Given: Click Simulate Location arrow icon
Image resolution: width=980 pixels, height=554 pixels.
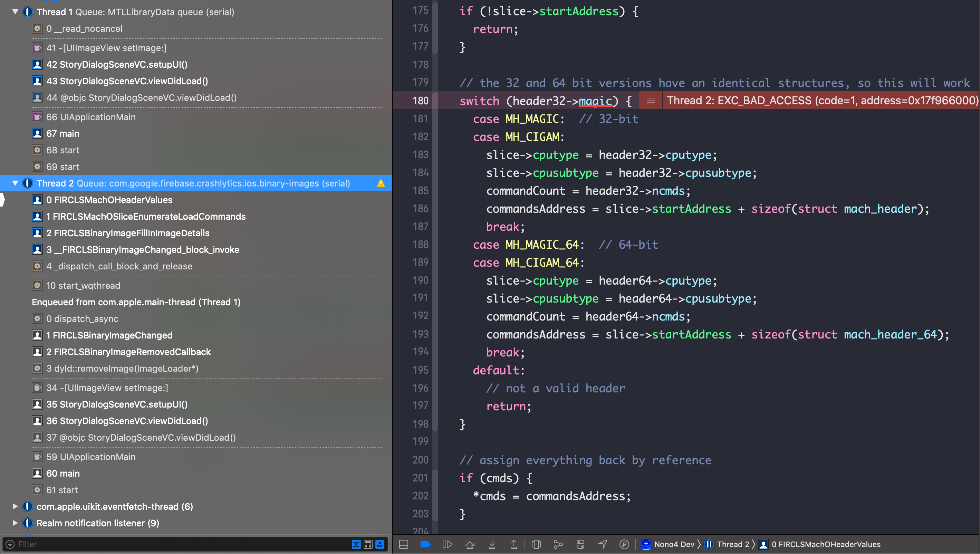Looking at the screenshot, I should pos(603,544).
